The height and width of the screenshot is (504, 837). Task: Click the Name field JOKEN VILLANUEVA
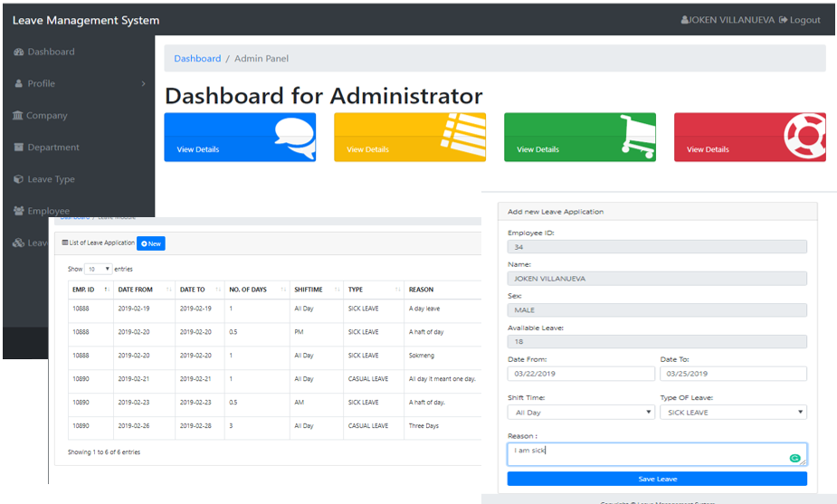657,278
